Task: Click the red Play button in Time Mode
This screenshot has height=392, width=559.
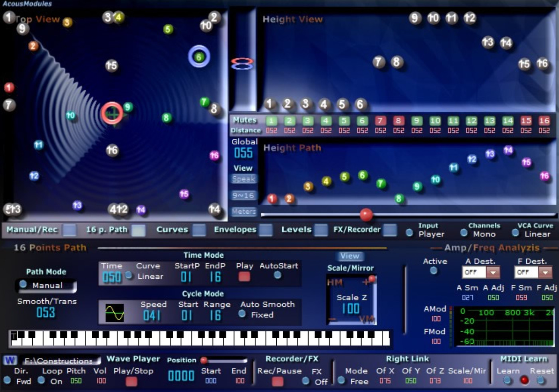Action: click(x=244, y=276)
